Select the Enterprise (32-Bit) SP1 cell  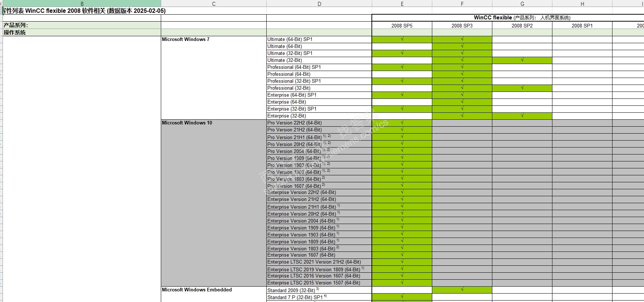319,109
